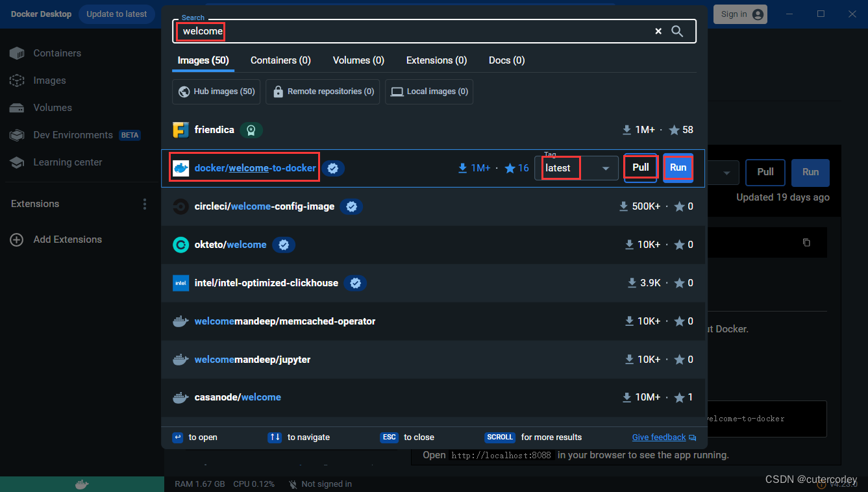Click circleci logo icon
Viewport: 868px width, 492px height.
coord(180,206)
